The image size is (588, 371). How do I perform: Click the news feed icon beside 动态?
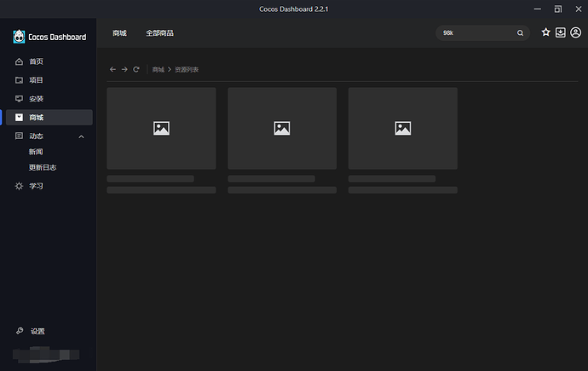point(19,136)
